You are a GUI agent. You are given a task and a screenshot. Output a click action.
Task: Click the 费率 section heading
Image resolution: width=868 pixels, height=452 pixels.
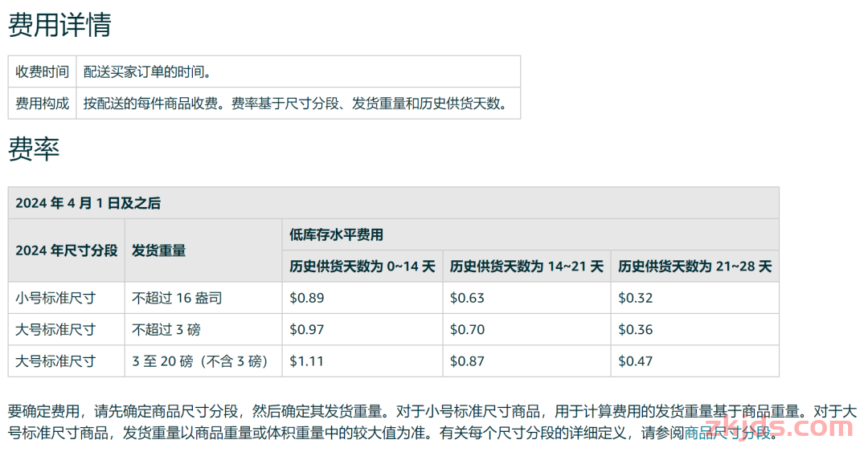pos(34,149)
